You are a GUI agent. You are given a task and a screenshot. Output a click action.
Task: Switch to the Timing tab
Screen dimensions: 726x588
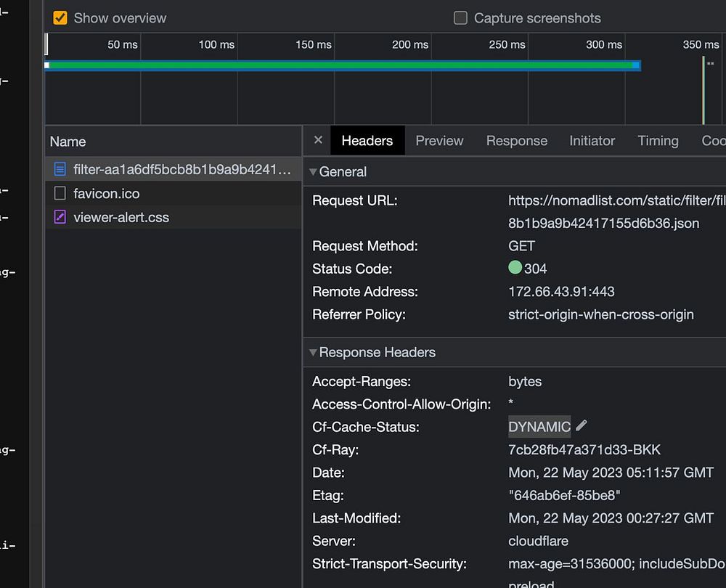[658, 141]
